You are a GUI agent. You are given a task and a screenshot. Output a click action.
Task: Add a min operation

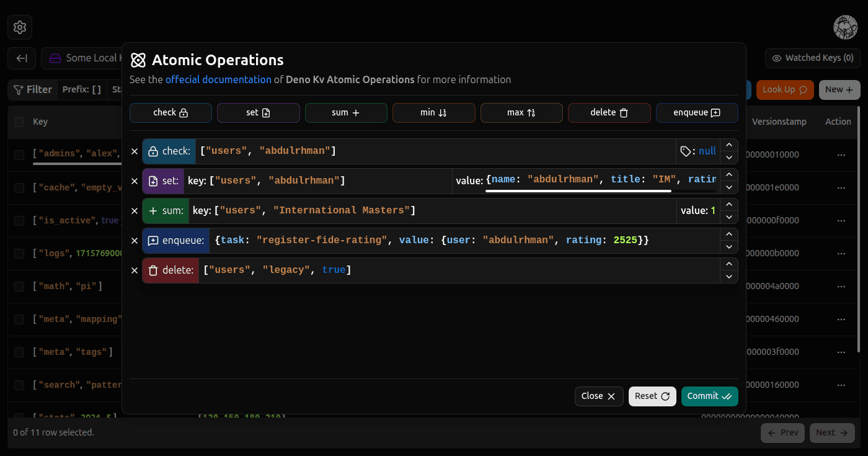coord(434,113)
